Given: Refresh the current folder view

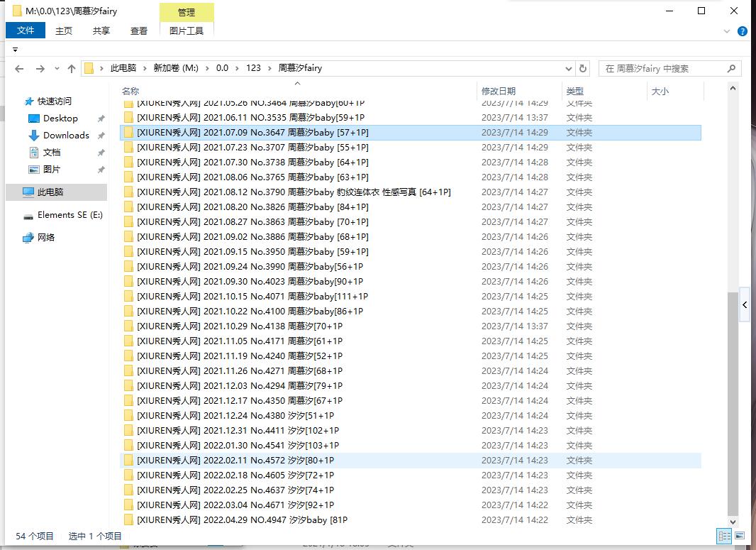Looking at the screenshot, I should tap(583, 69).
